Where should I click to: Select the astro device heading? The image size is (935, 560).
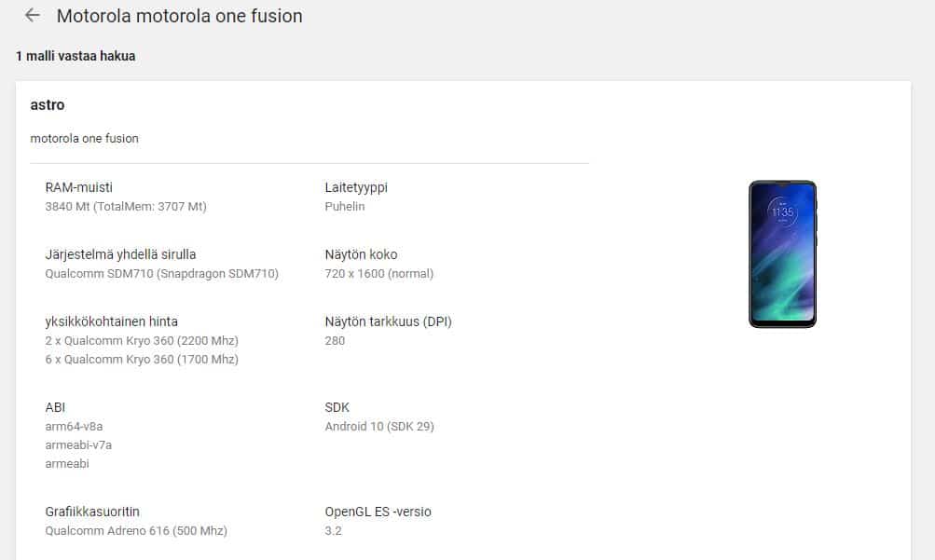tap(48, 105)
